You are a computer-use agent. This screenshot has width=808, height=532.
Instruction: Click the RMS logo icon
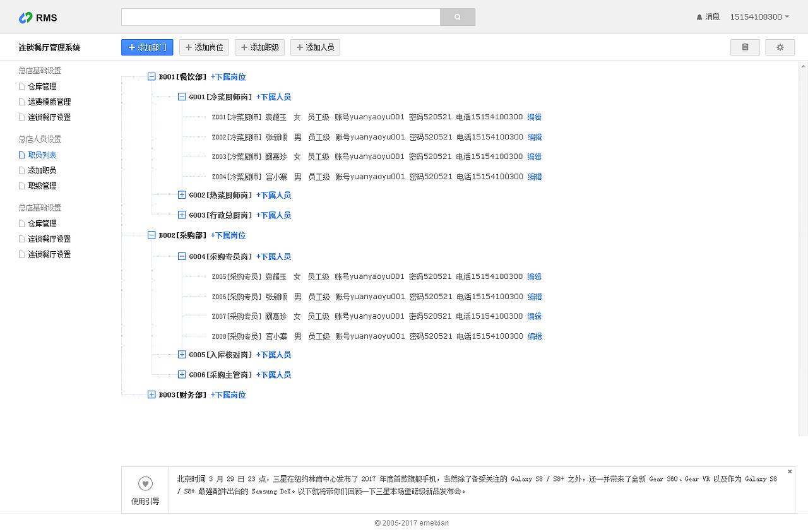click(x=25, y=18)
